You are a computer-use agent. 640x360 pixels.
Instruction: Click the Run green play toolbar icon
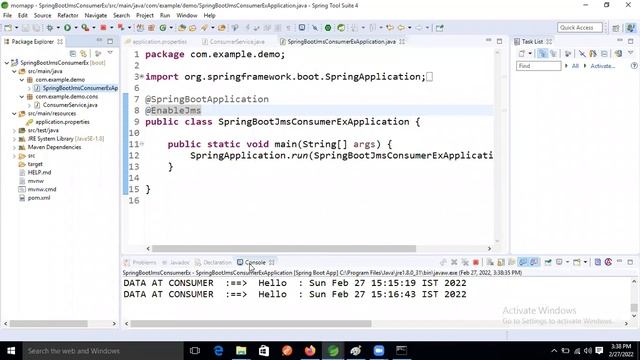tap(67, 28)
